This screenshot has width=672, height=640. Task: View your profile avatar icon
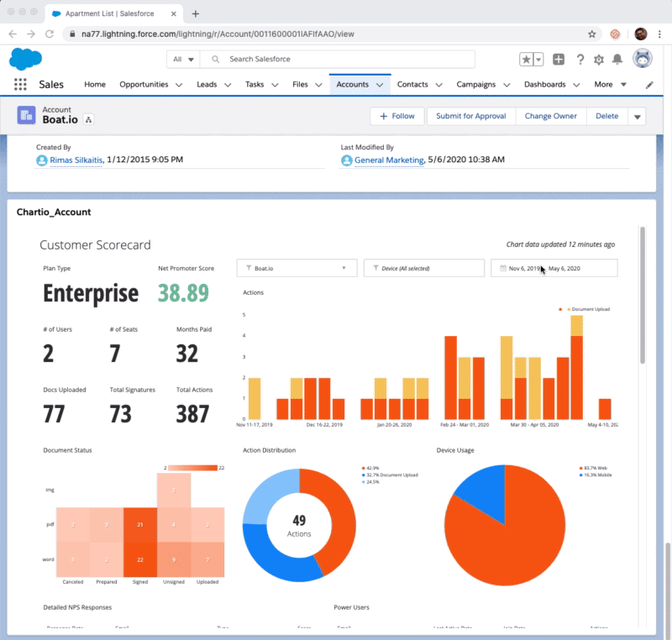641,59
